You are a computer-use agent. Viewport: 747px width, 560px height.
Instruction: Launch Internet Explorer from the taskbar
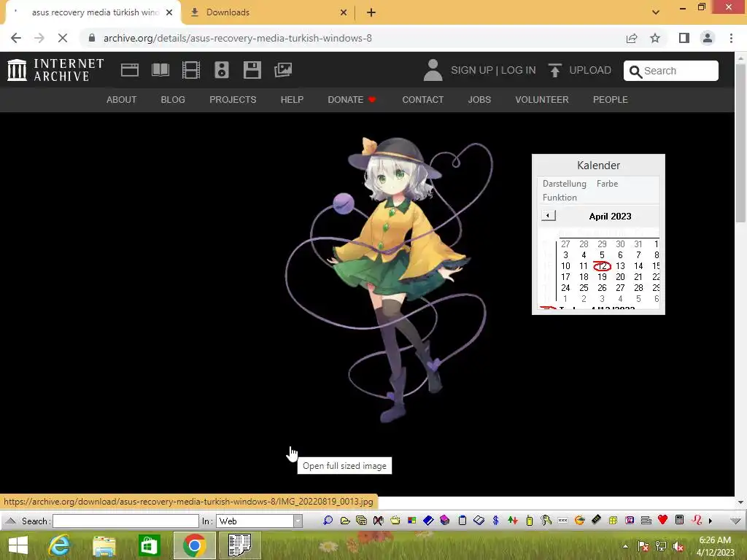[60, 545]
